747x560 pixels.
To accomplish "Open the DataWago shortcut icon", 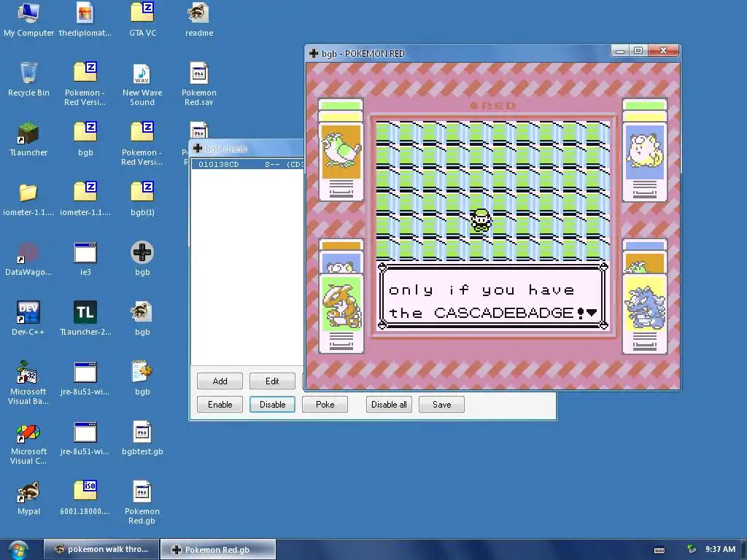I will [28, 260].
